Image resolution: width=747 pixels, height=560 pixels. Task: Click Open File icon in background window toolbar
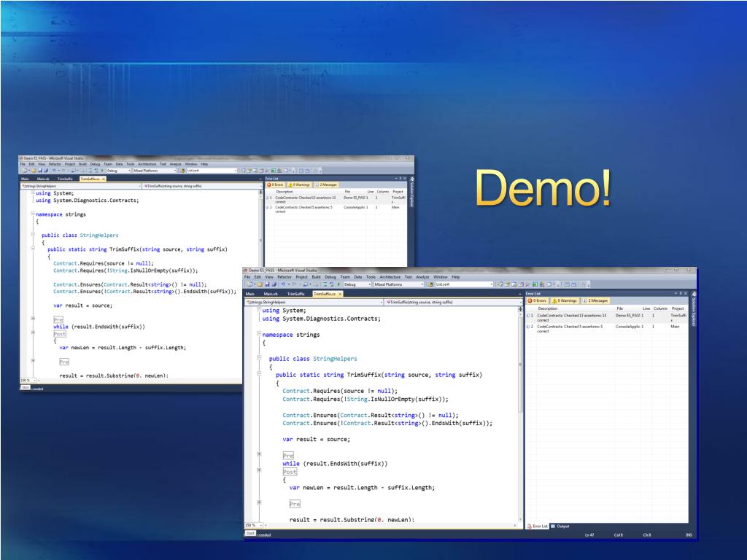click(34, 171)
